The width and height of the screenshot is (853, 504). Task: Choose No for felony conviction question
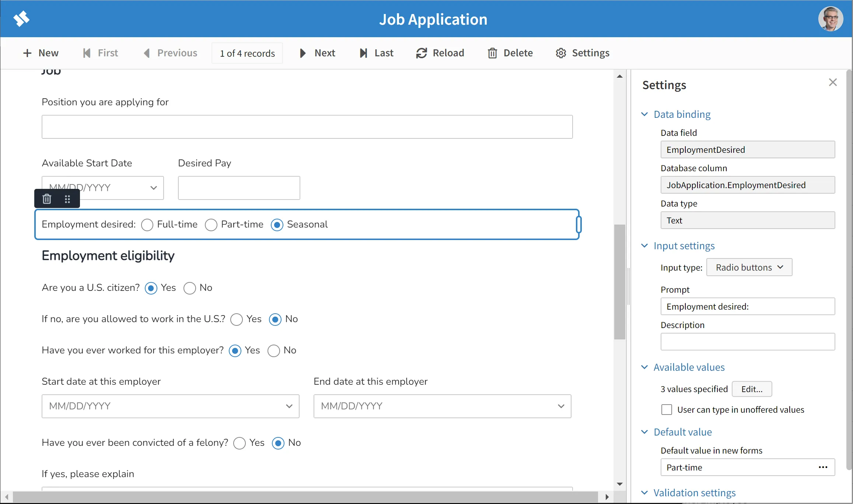coord(277,443)
